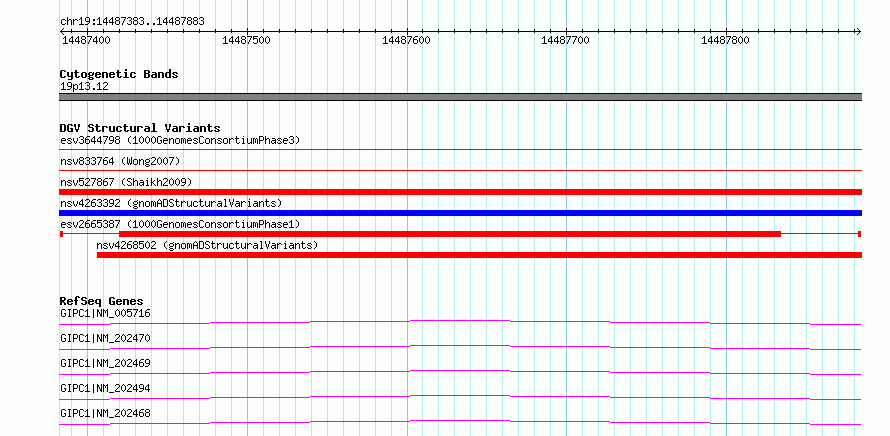Select magenta line of GIPC1|NM_005716
890x436 pixels.
click(x=460, y=322)
